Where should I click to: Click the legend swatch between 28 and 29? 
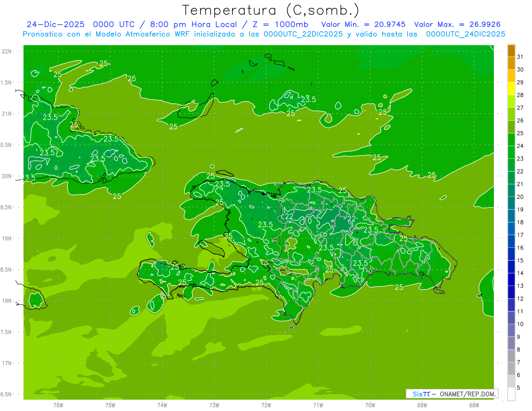pyautogui.click(x=511, y=89)
